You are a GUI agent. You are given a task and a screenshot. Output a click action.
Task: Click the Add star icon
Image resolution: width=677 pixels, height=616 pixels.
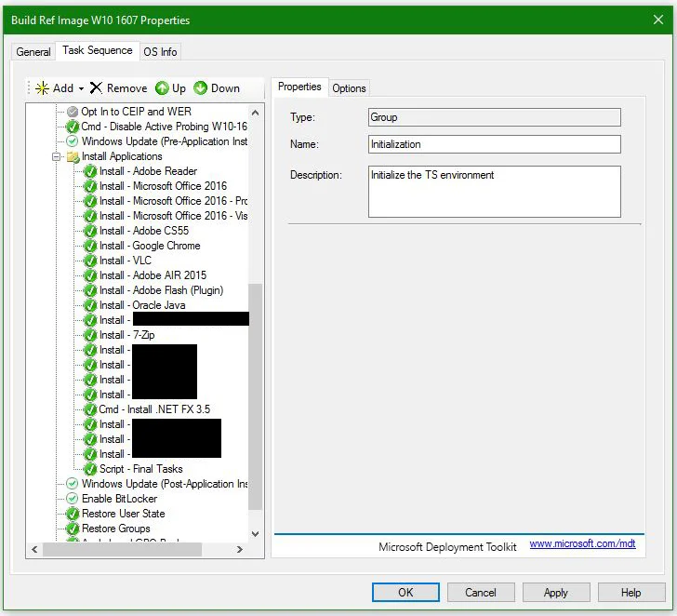pyautogui.click(x=42, y=88)
